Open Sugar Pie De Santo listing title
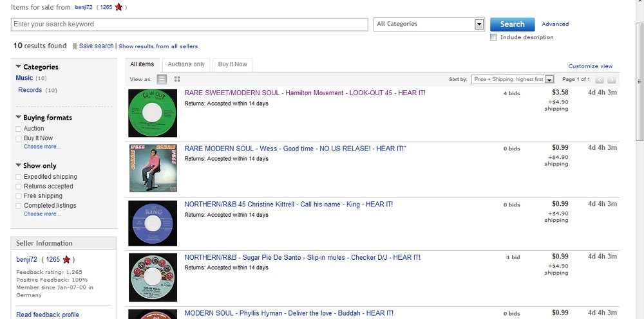 (302, 257)
